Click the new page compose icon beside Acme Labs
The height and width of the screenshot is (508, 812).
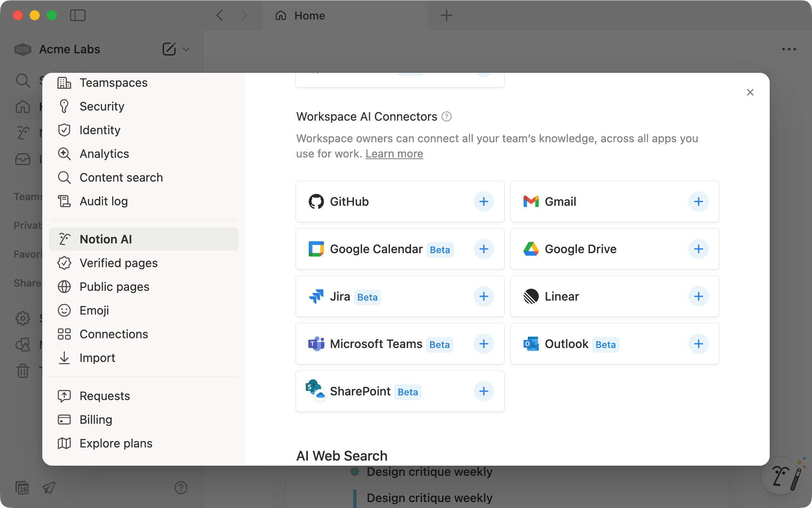click(x=168, y=49)
